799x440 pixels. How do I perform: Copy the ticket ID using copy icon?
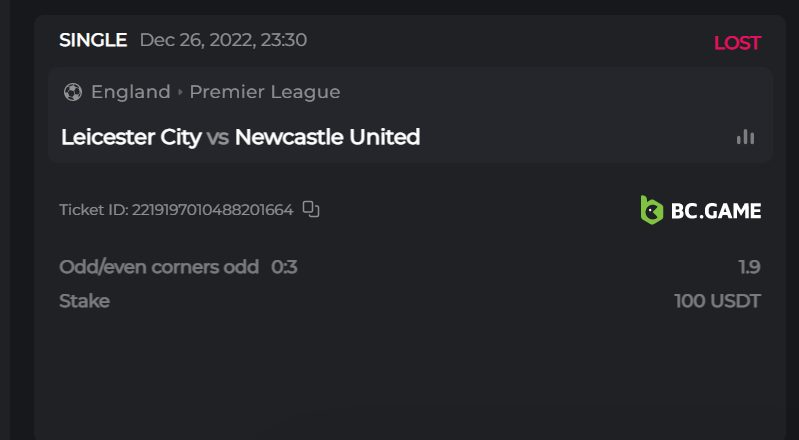(x=311, y=209)
